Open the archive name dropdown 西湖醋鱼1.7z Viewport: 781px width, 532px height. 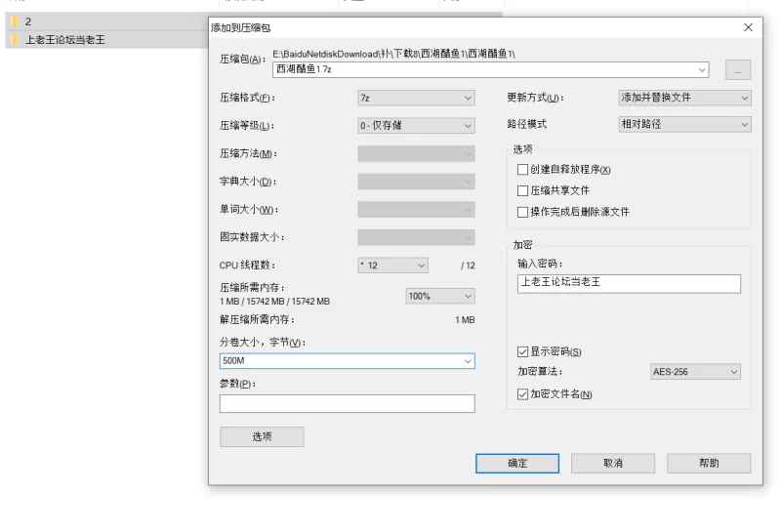click(x=702, y=69)
